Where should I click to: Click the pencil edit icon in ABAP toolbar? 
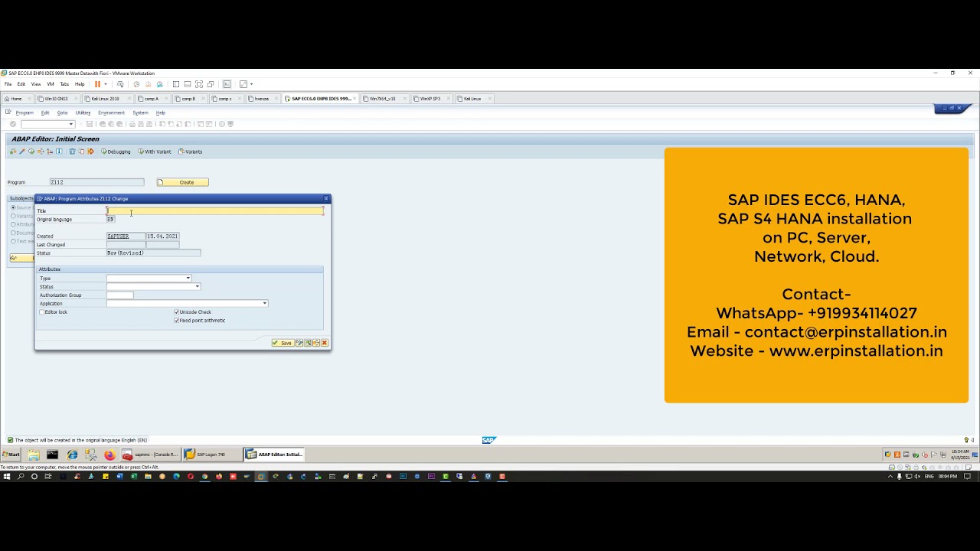(x=22, y=152)
